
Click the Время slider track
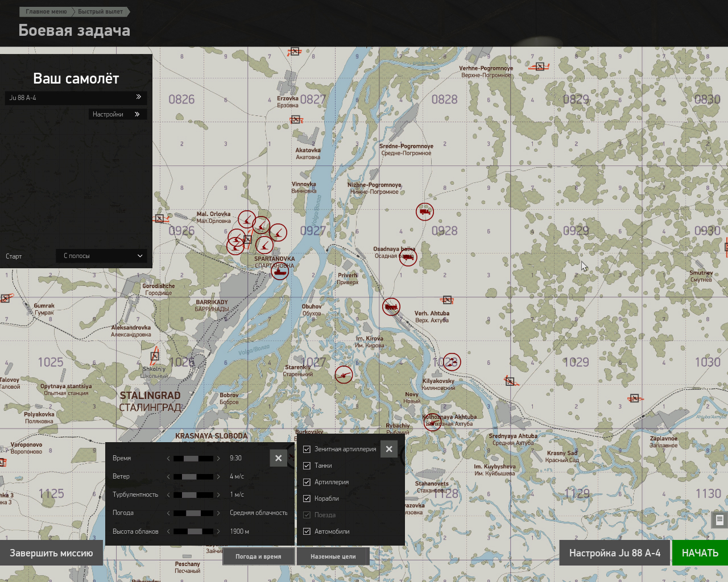(x=193, y=458)
